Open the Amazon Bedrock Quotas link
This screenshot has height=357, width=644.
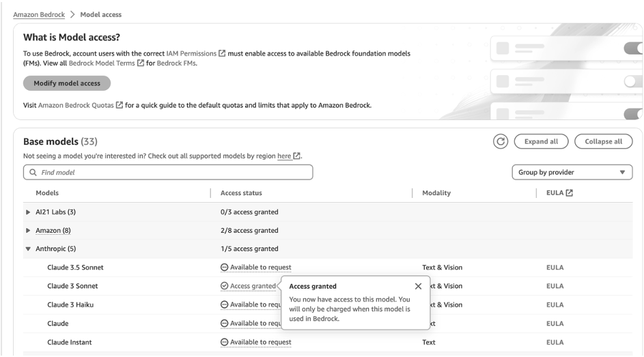[76, 105]
